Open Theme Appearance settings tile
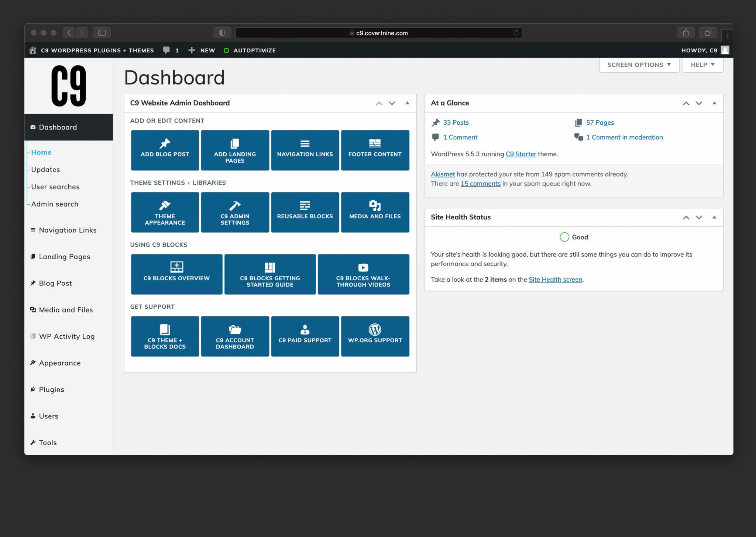Image resolution: width=756 pixels, height=537 pixels. coord(165,212)
